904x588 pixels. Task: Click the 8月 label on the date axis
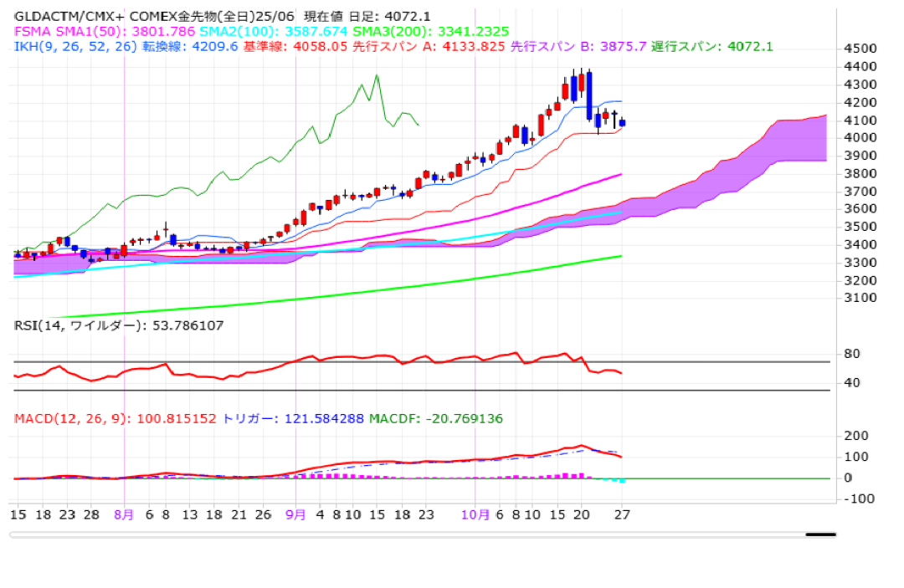click(124, 515)
